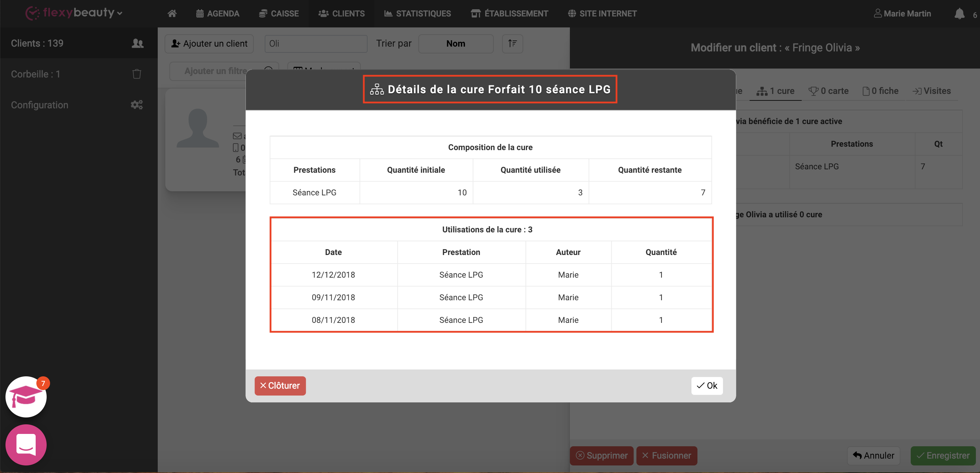Click the 12/12/2018 date cell
Screen dimensions: 980x473
334,275
